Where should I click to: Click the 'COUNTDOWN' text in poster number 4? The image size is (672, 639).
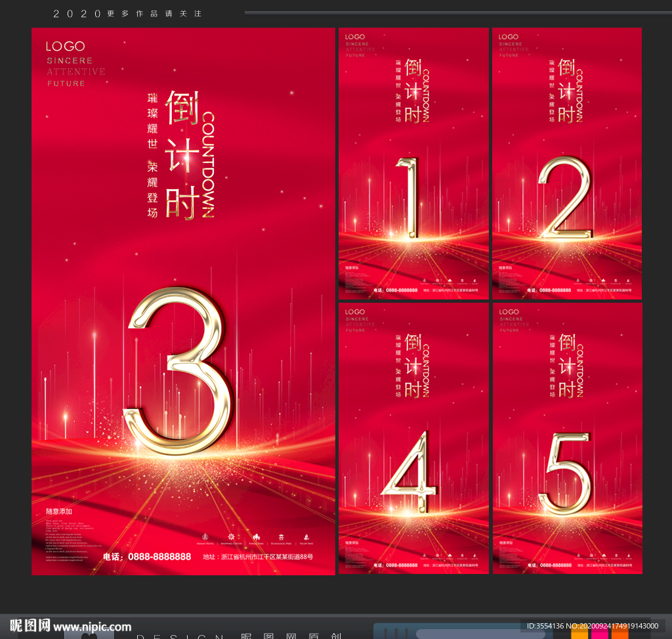(x=425, y=371)
